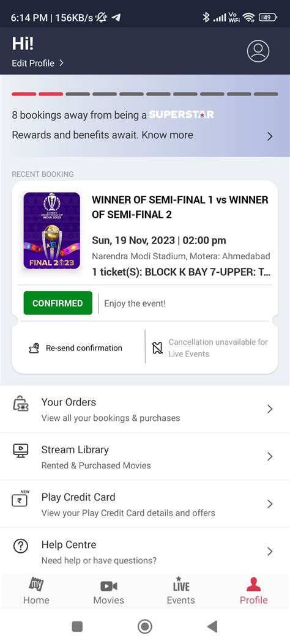Open the user avatar icon in header
290x644 pixels.
coord(258,51)
